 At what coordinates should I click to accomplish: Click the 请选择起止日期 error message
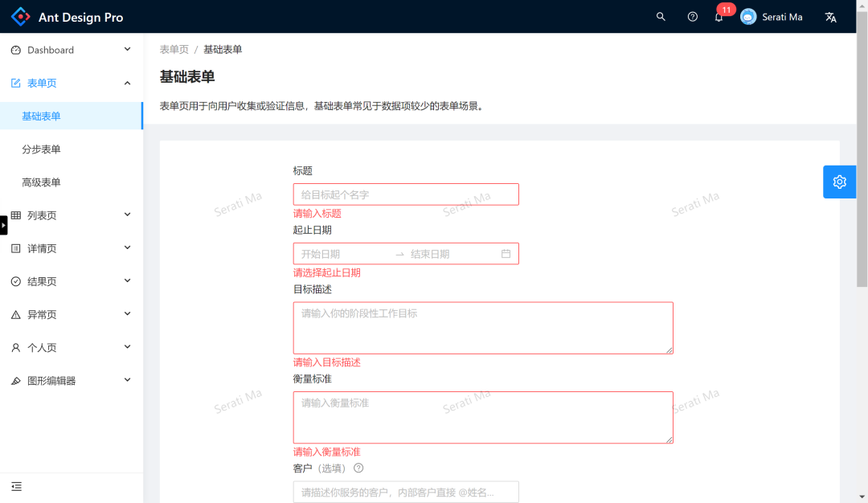[326, 273]
